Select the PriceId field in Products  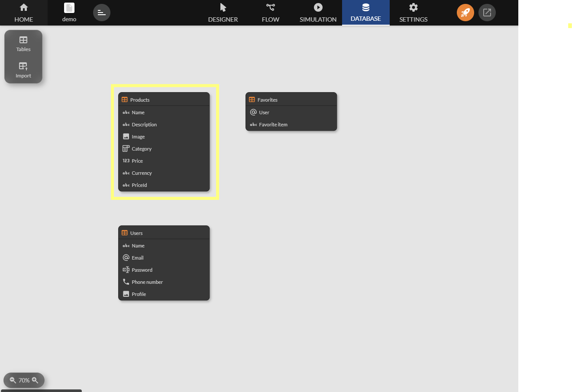164,185
